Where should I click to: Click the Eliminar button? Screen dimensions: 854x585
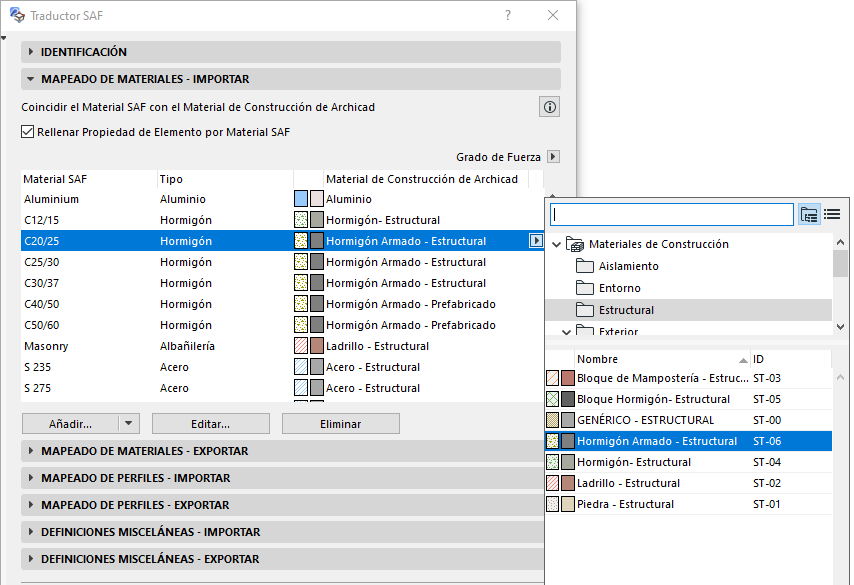(x=340, y=424)
